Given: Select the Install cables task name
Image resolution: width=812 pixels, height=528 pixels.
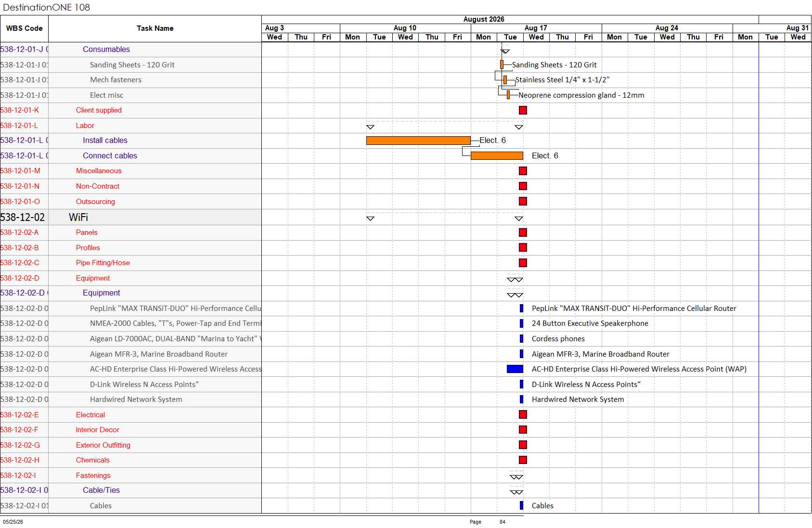Looking at the screenshot, I should 105,141.
